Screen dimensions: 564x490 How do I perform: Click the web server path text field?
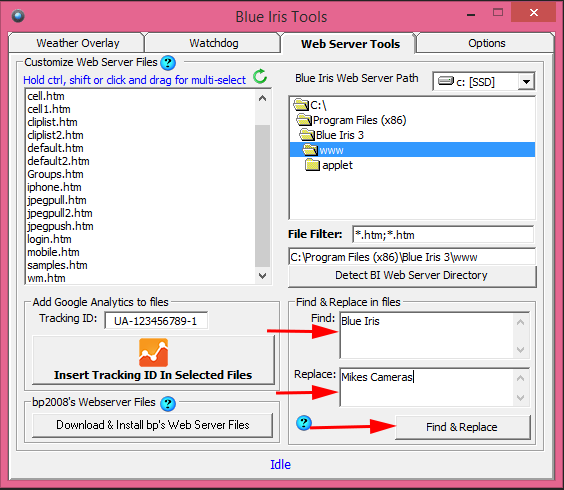click(x=412, y=257)
